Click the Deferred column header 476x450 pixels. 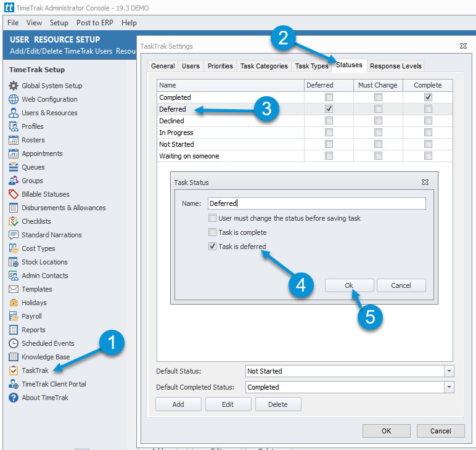coord(329,85)
